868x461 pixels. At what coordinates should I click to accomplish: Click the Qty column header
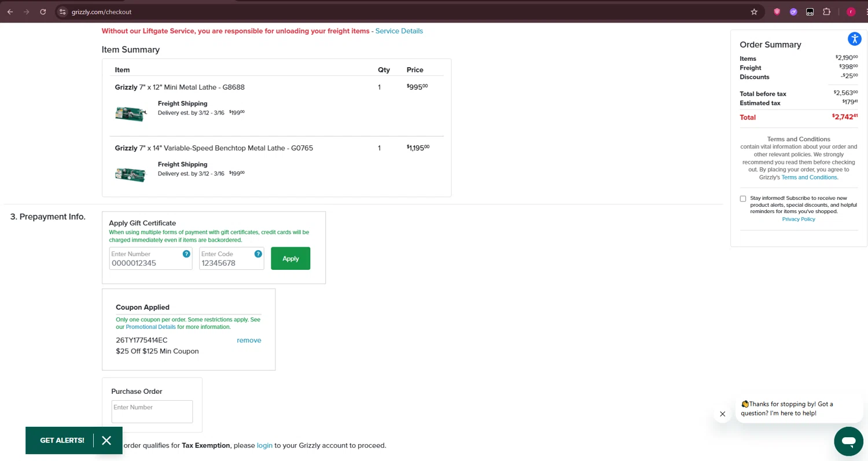384,70
